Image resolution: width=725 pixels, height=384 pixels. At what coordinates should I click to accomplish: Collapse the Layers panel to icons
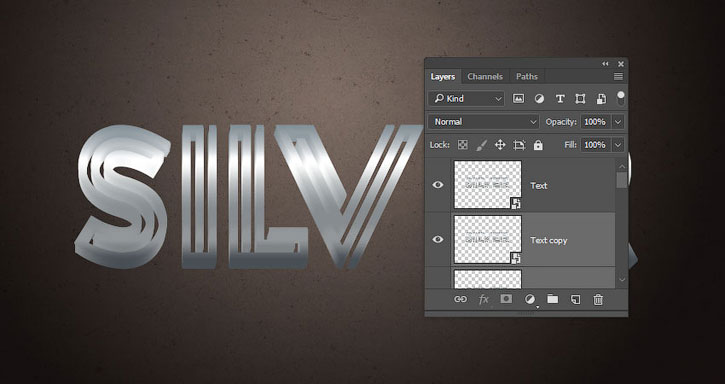[605, 64]
